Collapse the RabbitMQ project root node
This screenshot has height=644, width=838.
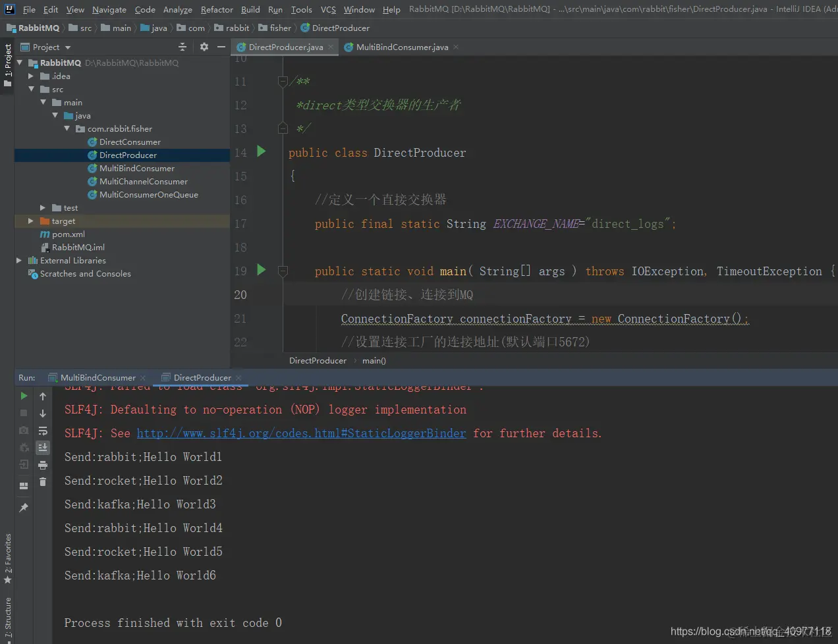[20, 63]
